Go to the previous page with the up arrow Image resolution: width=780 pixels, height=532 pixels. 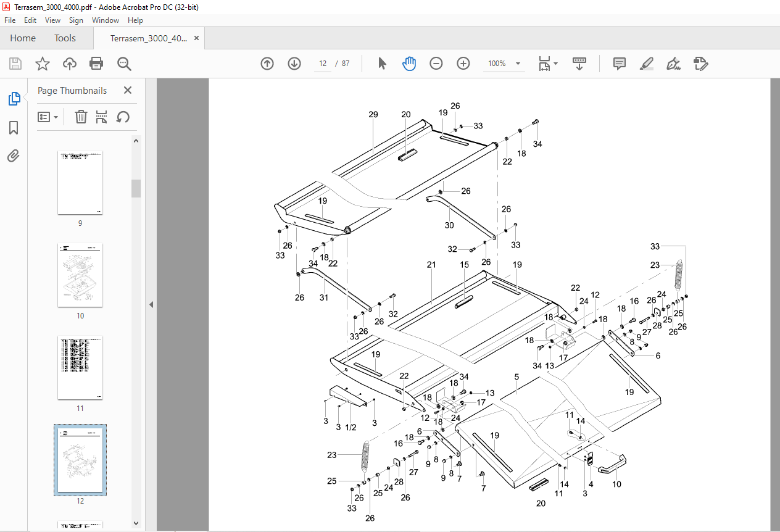(267, 64)
